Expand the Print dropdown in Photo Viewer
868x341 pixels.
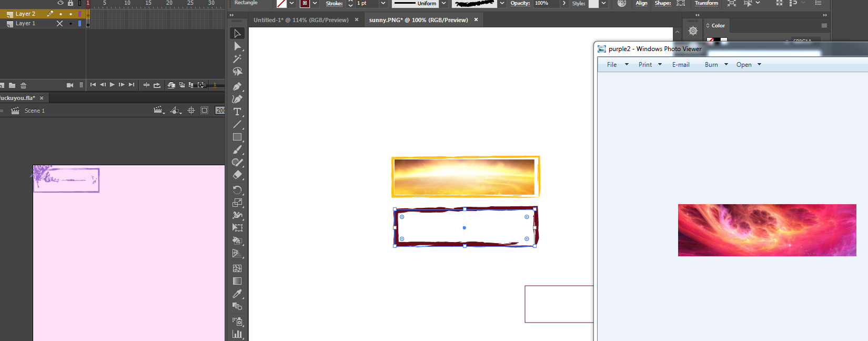pyautogui.click(x=660, y=65)
